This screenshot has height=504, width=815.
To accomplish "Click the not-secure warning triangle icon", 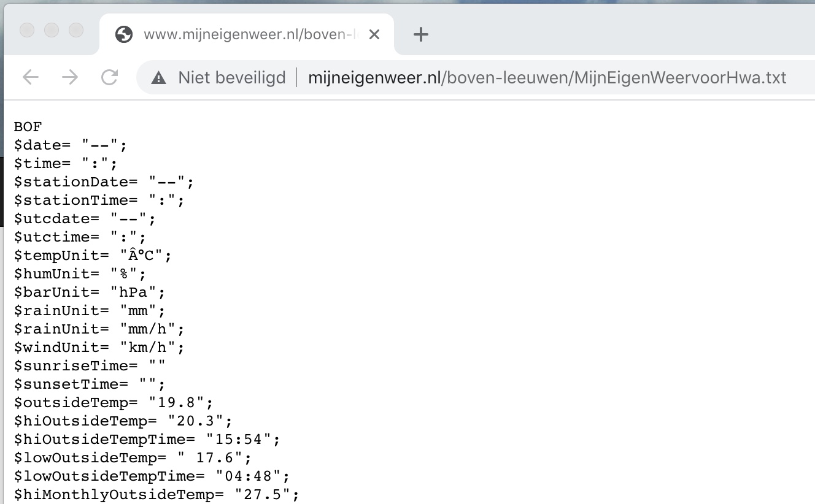I will point(159,78).
